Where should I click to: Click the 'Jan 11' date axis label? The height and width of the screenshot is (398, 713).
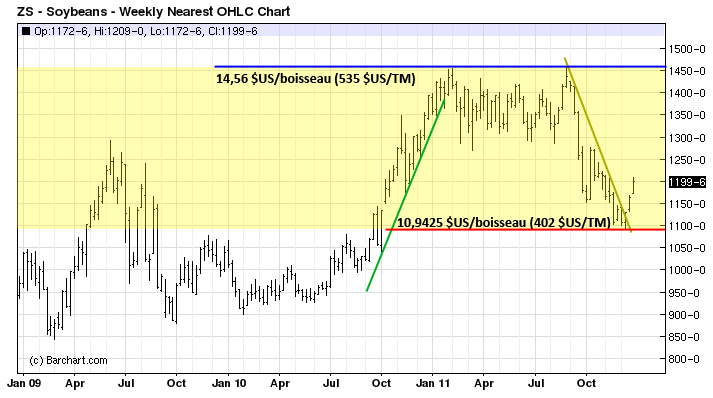(x=432, y=383)
